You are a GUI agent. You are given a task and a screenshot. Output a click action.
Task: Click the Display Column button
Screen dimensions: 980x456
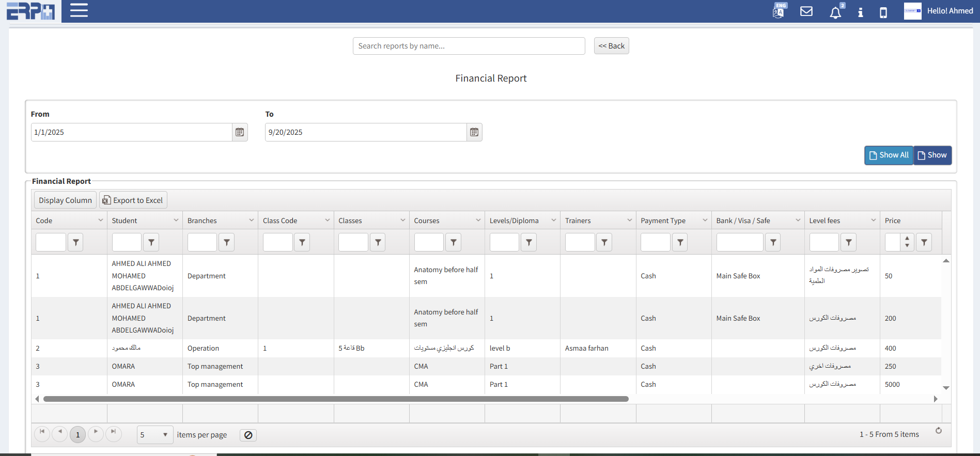pyautogui.click(x=65, y=200)
